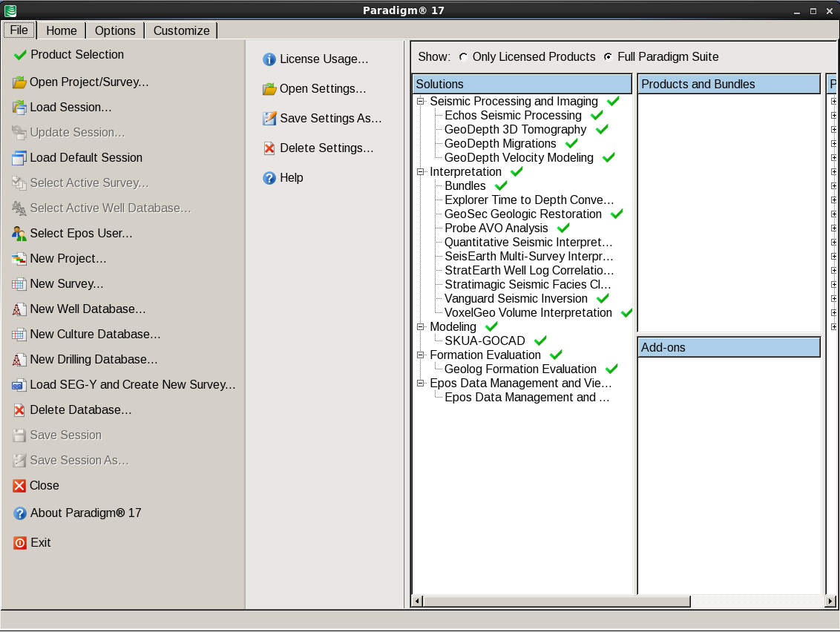Select VoxelGeo Volume Interpretation tree item
The height and width of the screenshot is (632, 840).
(528, 313)
